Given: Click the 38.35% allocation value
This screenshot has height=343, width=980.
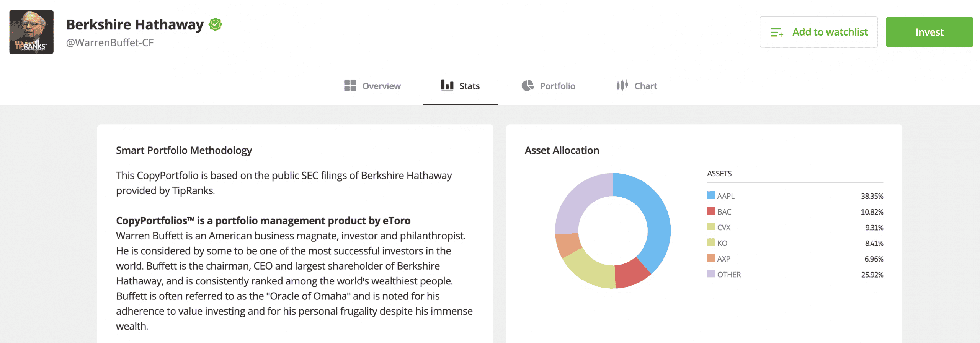Looking at the screenshot, I should click(872, 196).
